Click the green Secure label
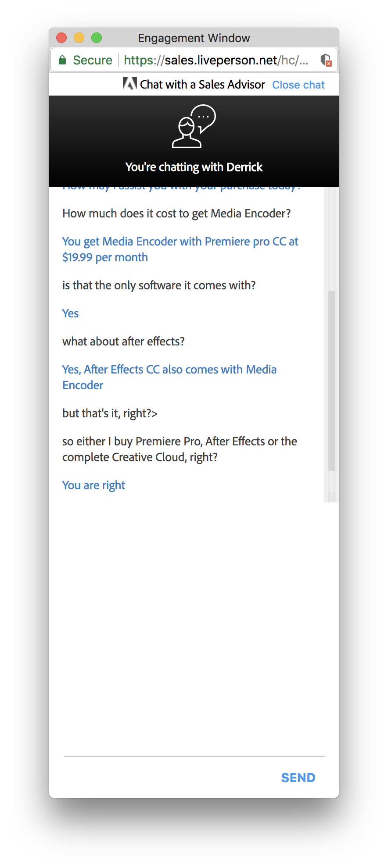The height and width of the screenshot is (868, 388). click(x=92, y=60)
